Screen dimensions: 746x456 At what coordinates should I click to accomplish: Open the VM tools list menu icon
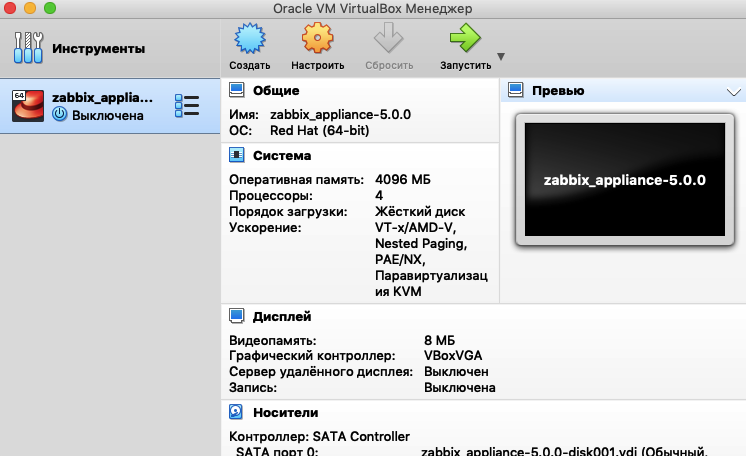coord(186,105)
